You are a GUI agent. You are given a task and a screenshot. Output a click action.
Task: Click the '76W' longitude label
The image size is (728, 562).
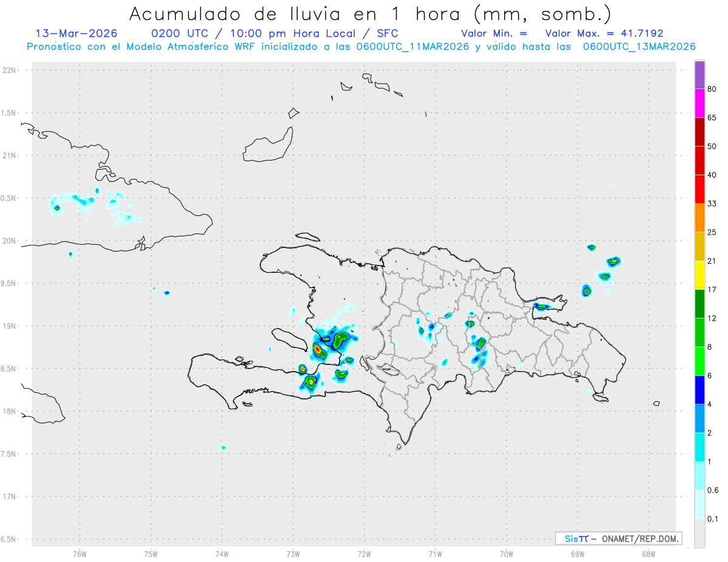pyautogui.click(x=79, y=554)
